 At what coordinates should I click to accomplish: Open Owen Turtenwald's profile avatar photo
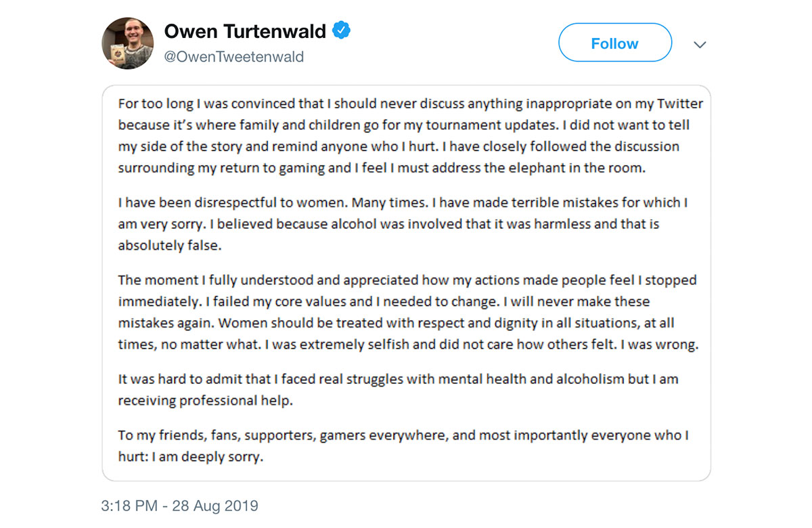(x=129, y=43)
